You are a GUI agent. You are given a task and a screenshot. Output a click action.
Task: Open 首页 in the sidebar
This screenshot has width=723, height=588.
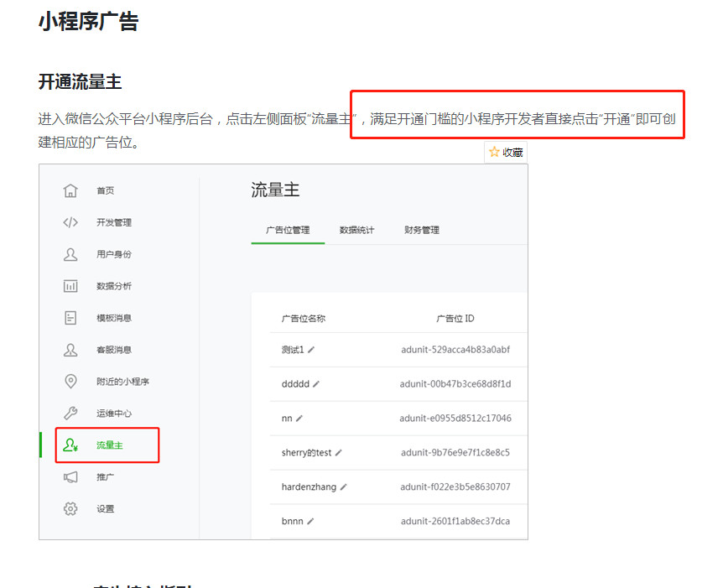coord(105,190)
